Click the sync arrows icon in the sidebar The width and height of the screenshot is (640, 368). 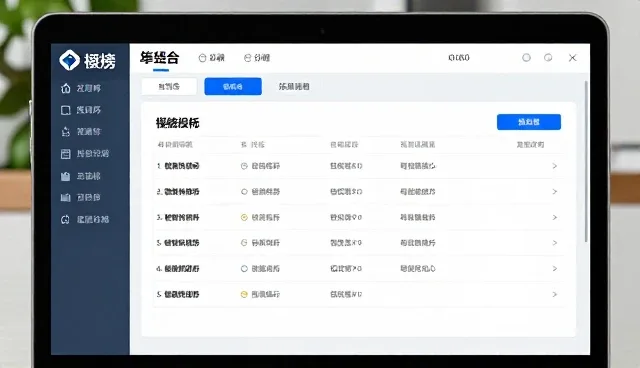click(65, 219)
